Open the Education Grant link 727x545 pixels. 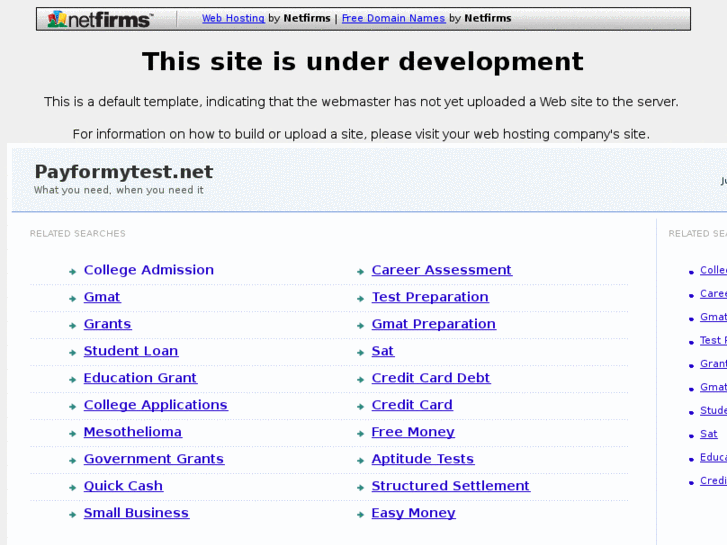point(140,378)
